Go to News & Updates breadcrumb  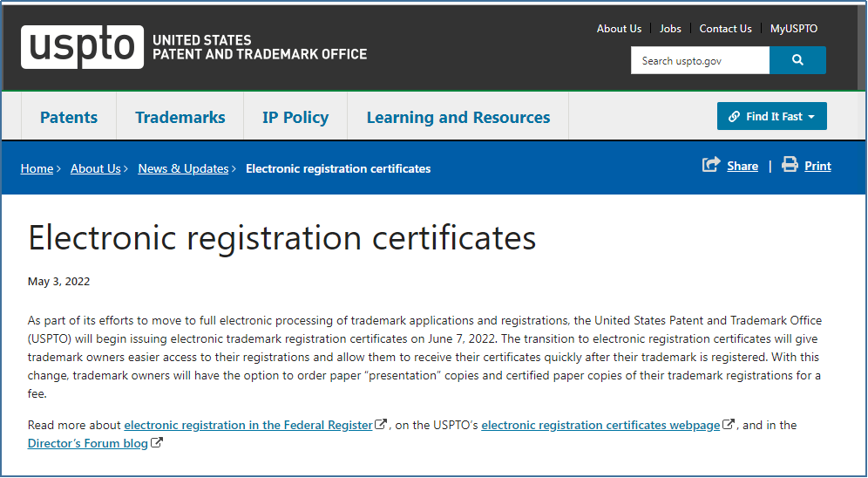[x=183, y=168]
